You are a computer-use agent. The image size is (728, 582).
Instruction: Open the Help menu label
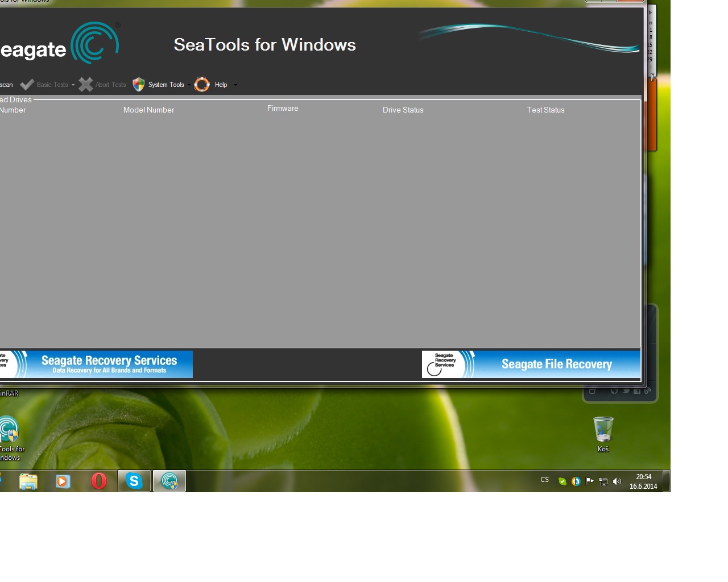(x=221, y=85)
